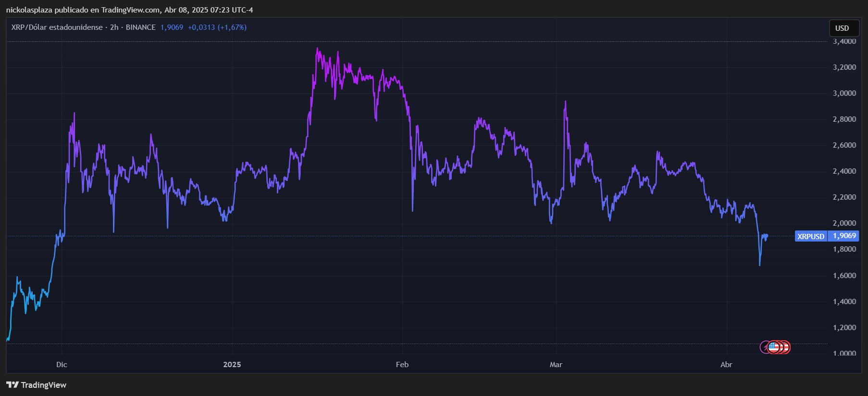Image resolution: width=868 pixels, height=396 pixels.
Task: Click the publisher header text nickolasplaza
Action: (29, 10)
